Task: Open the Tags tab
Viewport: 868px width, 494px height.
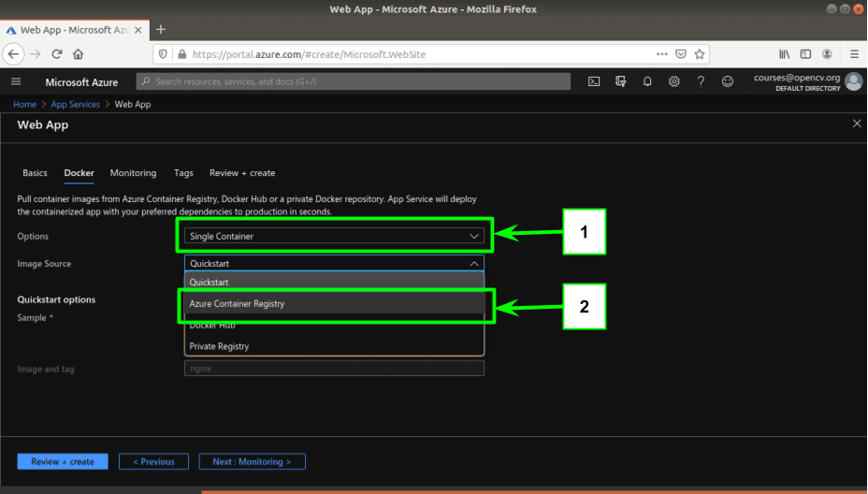Action: [x=183, y=173]
